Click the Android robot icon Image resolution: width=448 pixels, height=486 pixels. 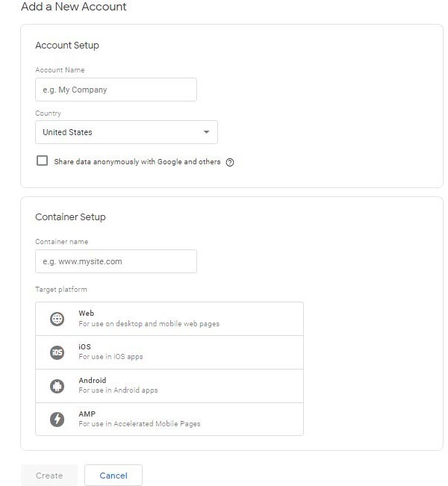(57, 386)
